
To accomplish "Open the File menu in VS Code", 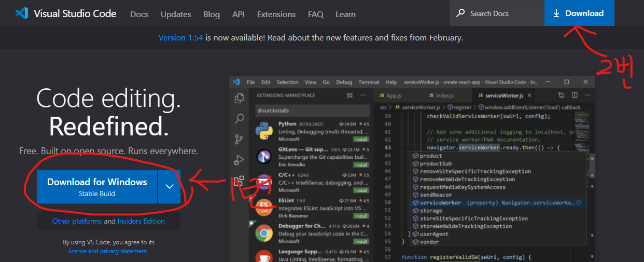I will pos(251,82).
